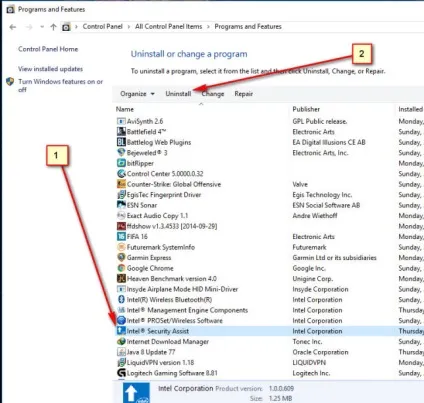Click the LiquidVPN version 1.18 icon
424x403 pixels.
121,363
